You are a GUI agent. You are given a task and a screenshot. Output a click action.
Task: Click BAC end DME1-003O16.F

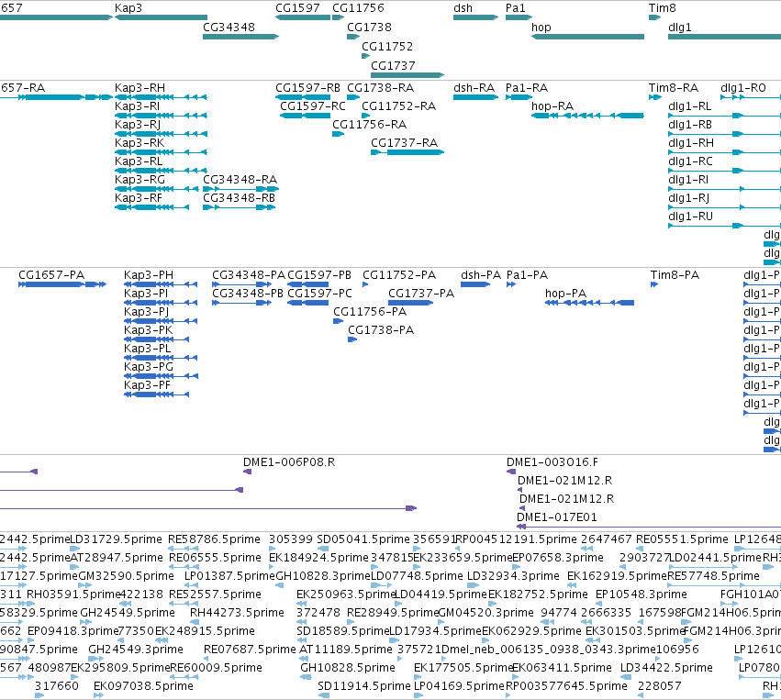(x=511, y=472)
